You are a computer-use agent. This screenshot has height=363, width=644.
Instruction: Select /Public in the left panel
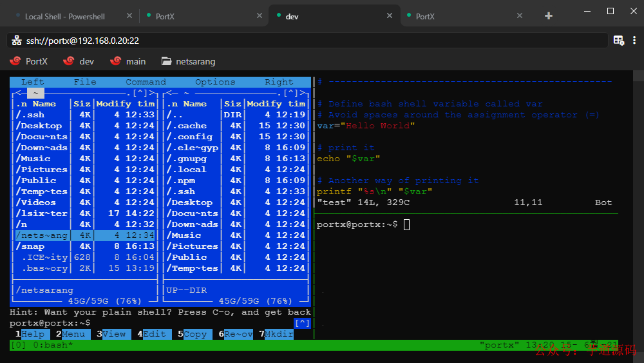[x=85, y=181]
